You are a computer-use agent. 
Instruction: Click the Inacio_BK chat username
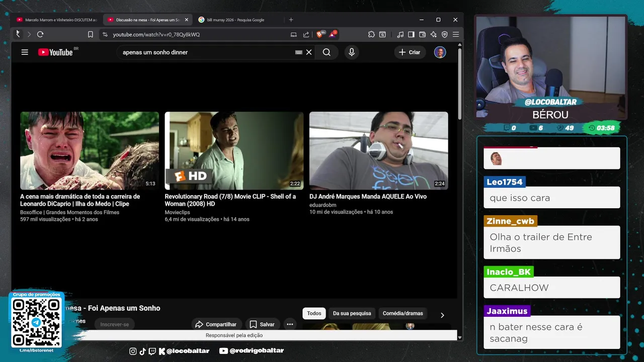click(509, 272)
